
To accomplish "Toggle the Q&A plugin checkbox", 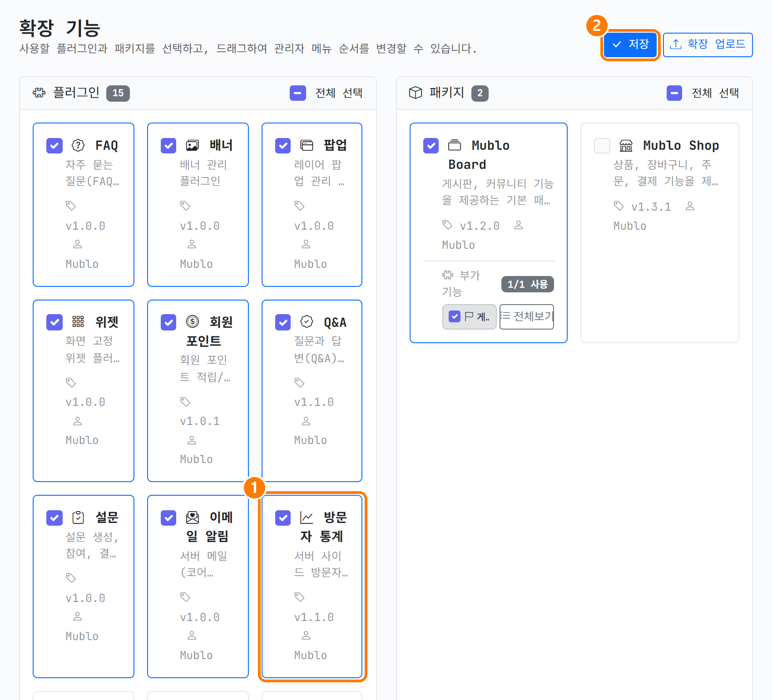I will coord(283,322).
